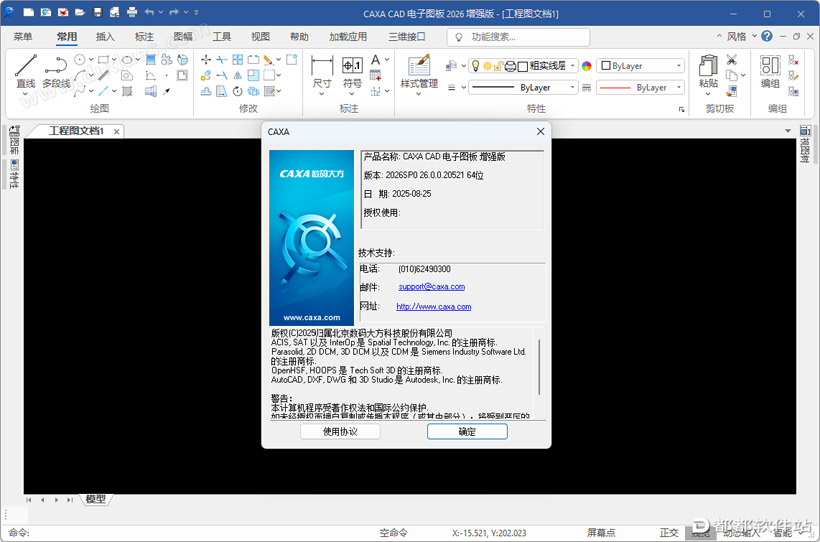Close the 工程图文档1 document tab

click(x=117, y=132)
